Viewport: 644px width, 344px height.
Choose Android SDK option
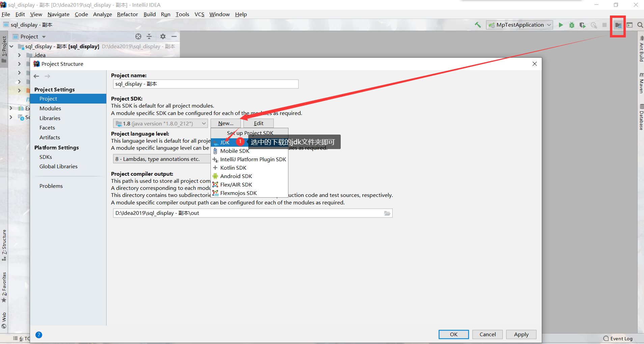coord(250,176)
